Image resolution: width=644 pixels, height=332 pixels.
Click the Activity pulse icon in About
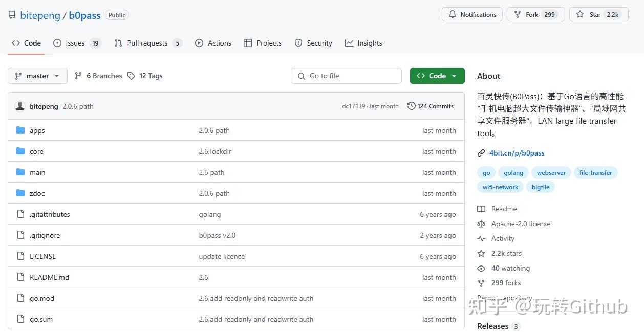click(481, 238)
